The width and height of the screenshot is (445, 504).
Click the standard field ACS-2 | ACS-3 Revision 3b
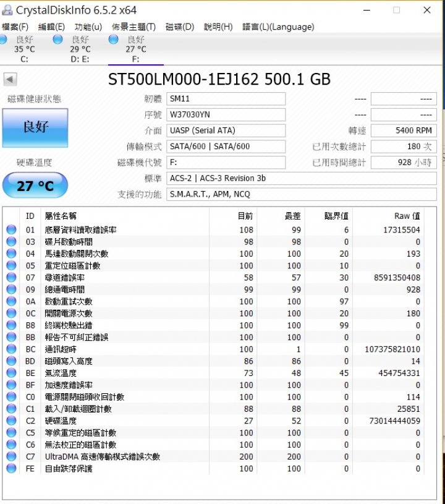tap(302, 178)
